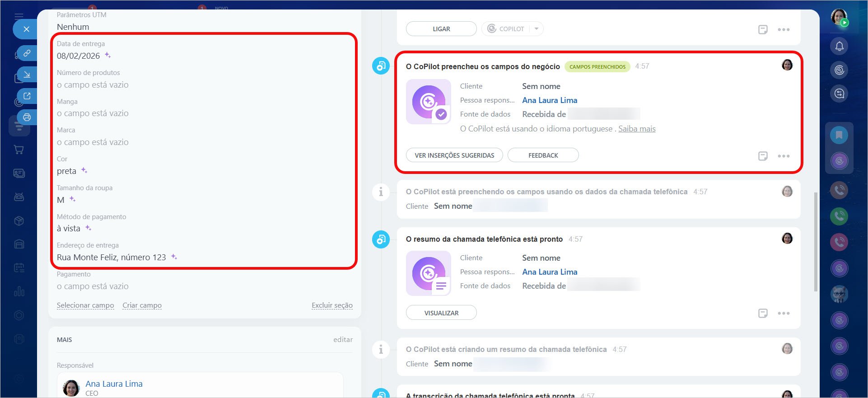Viewport: 868px width, 398px height.
Task: Close the deal side panel with X
Action: [26, 29]
